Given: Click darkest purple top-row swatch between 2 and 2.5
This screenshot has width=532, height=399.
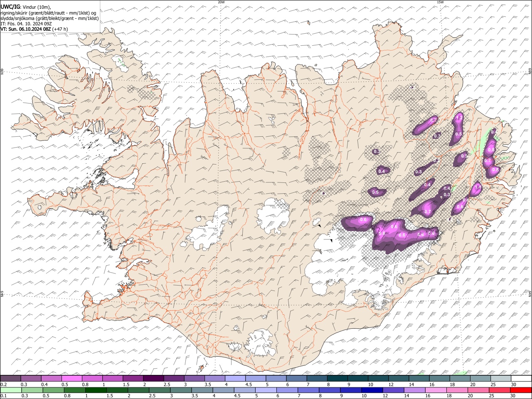Looking at the screenshot, I should tap(153, 378).
